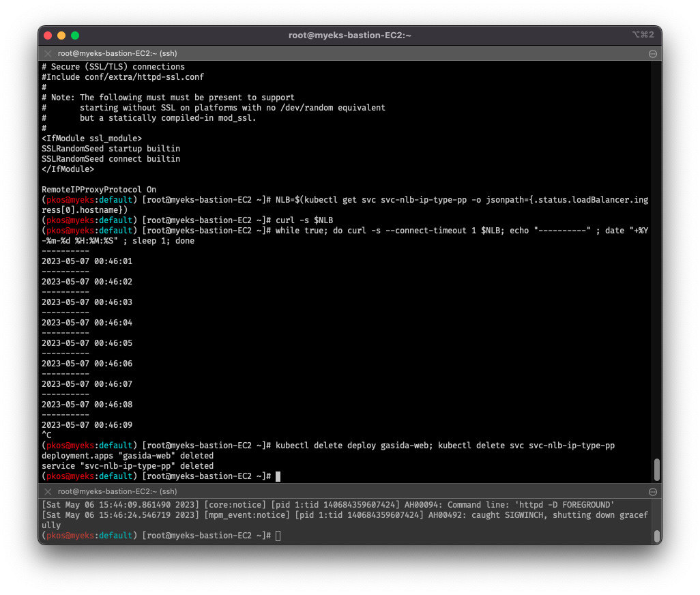Click the upper pane scrollbar thumb
This screenshot has height=595, width=700.
pos(657,469)
